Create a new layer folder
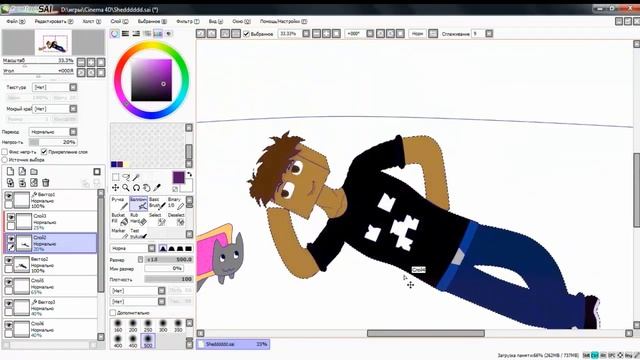 34,171
